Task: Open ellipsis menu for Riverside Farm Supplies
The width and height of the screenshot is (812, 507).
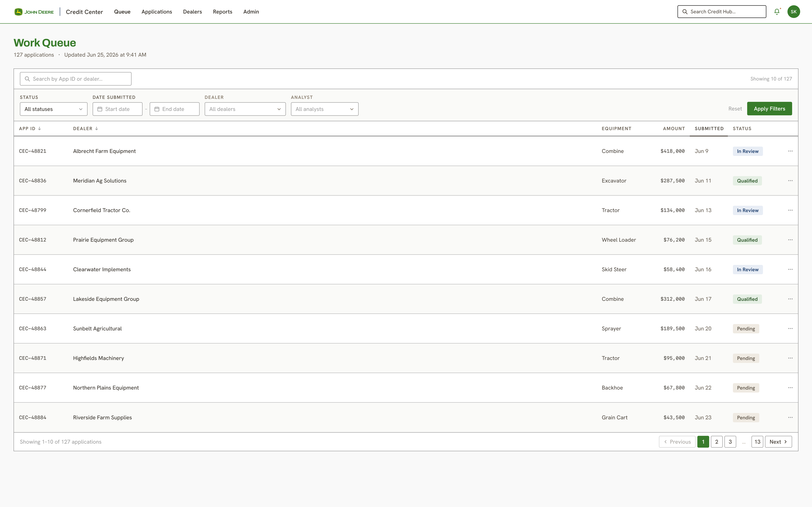Action: coord(790,417)
